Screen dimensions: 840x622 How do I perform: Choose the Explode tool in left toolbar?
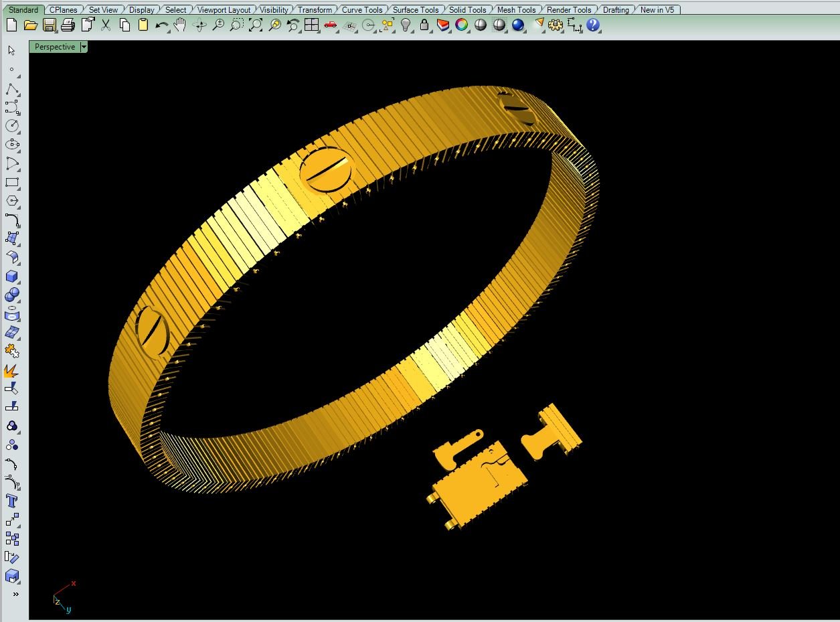11,370
